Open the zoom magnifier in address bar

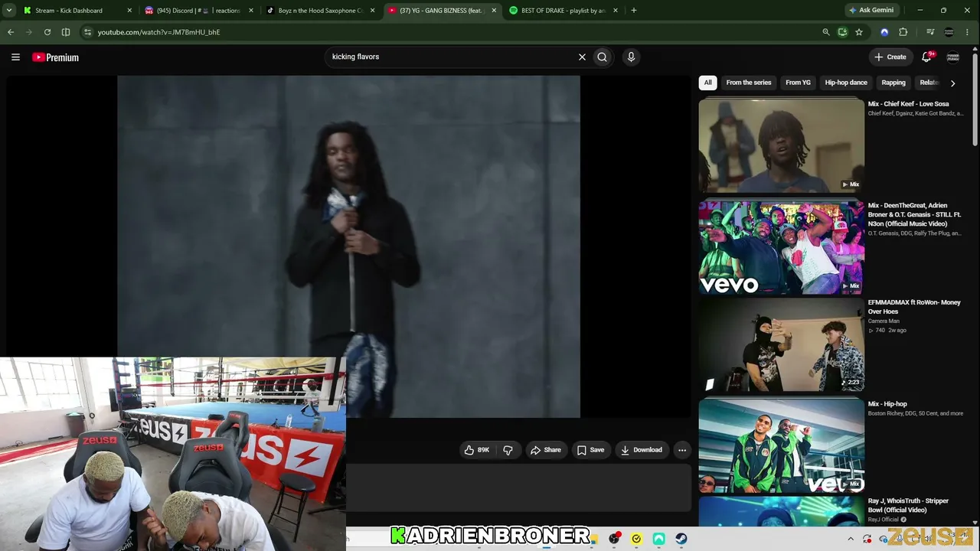pos(825,32)
